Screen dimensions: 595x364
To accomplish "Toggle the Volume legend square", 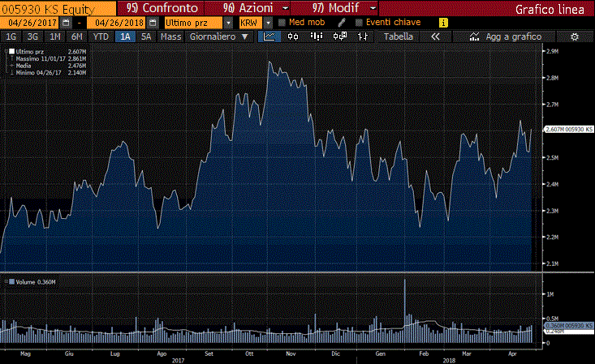I will (x=11, y=282).
